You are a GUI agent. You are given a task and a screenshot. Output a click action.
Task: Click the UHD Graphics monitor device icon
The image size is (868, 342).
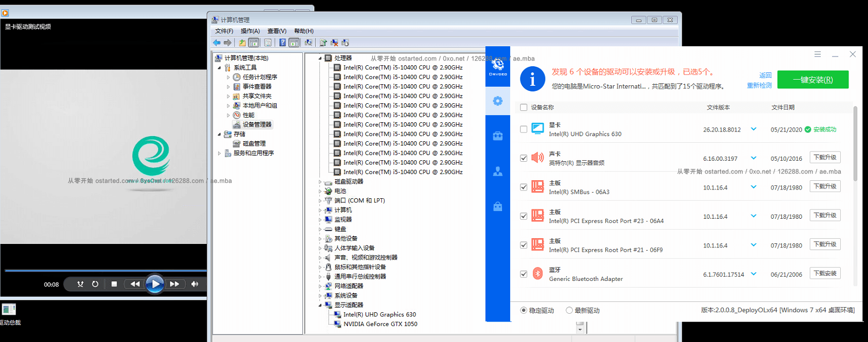coord(537,129)
